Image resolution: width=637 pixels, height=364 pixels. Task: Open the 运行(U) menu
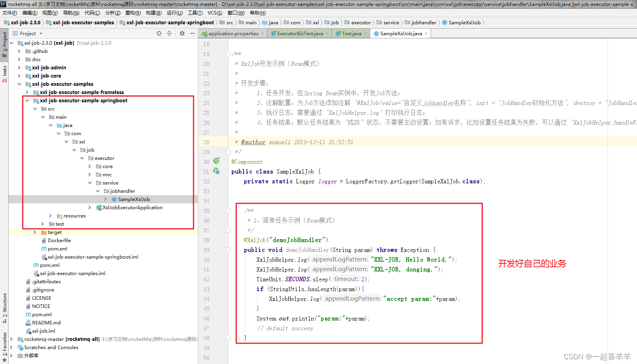[175, 13]
